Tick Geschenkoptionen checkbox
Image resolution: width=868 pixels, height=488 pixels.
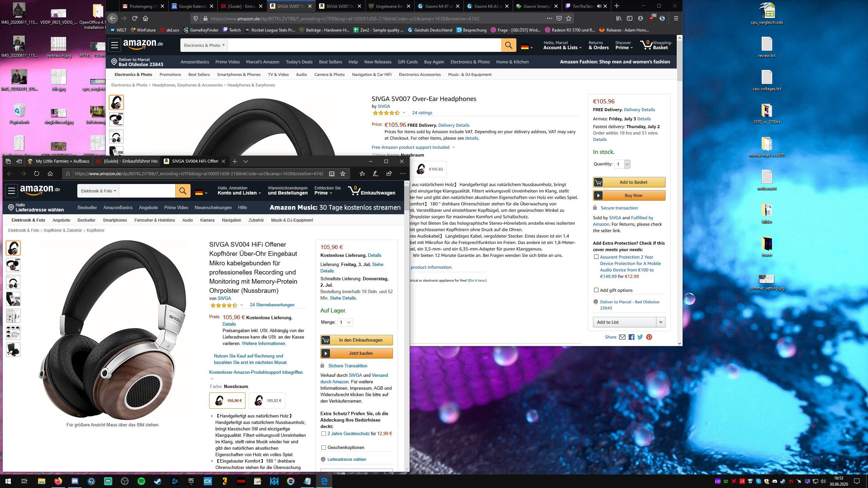pyautogui.click(x=323, y=448)
